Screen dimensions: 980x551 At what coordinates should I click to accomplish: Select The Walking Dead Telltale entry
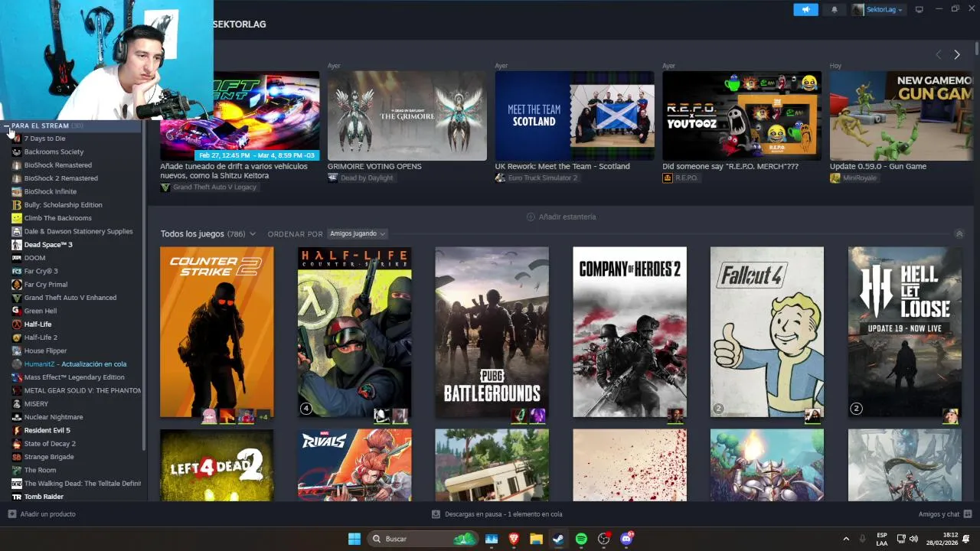pyautogui.click(x=82, y=484)
